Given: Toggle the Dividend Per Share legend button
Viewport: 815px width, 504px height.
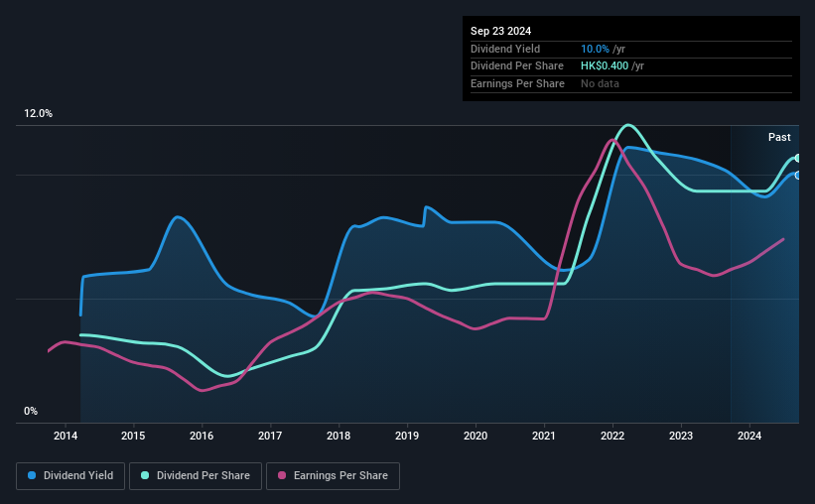Looking at the screenshot, I should (196, 476).
